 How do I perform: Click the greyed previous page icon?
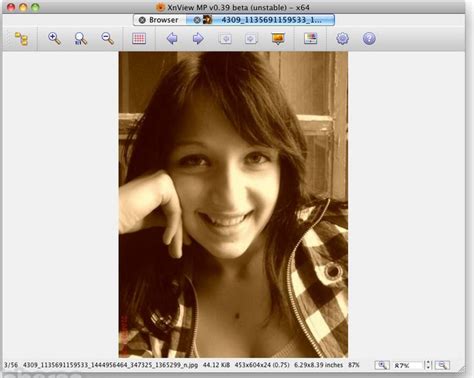coord(225,39)
